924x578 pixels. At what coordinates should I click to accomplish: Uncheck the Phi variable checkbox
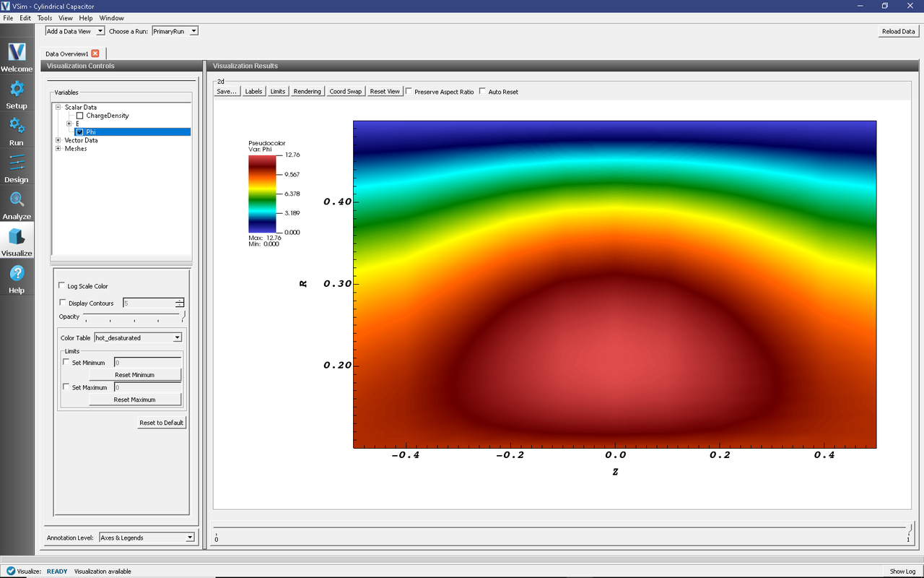(x=80, y=132)
